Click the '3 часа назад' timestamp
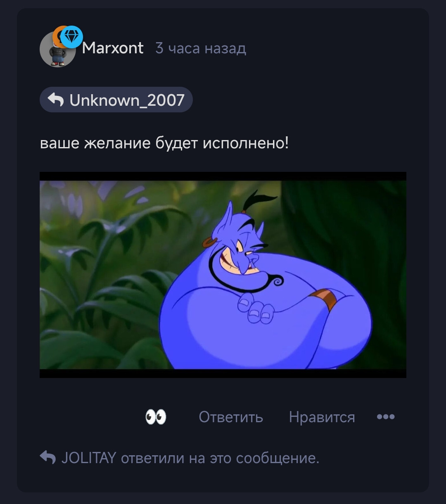The width and height of the screenshot is (446, 504). [x=201, y=48]
